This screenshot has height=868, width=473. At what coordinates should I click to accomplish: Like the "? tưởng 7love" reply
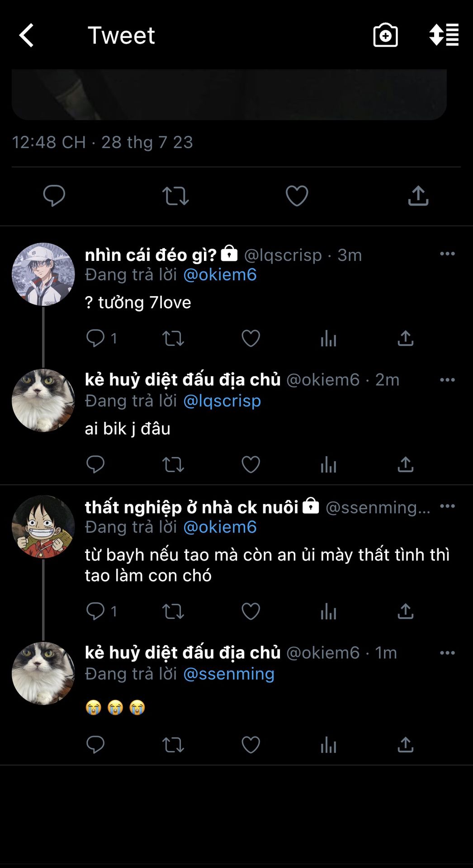coord(251,338)
